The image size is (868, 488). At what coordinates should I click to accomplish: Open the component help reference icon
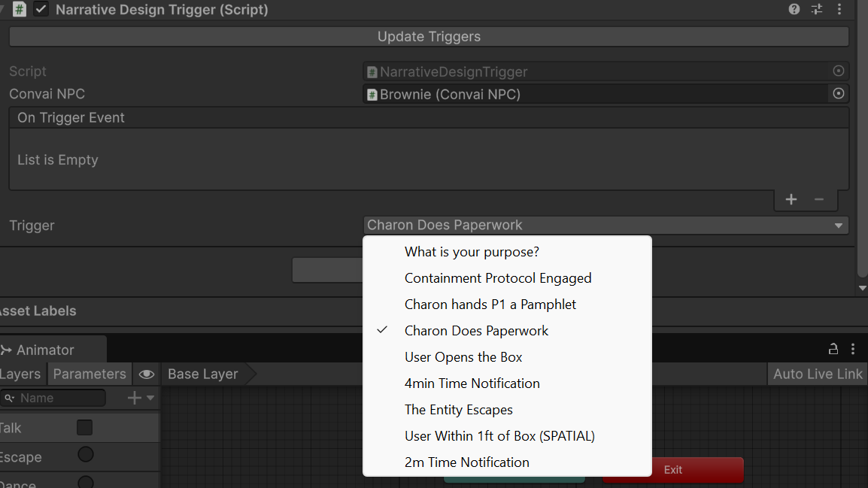tap(794, 10)
